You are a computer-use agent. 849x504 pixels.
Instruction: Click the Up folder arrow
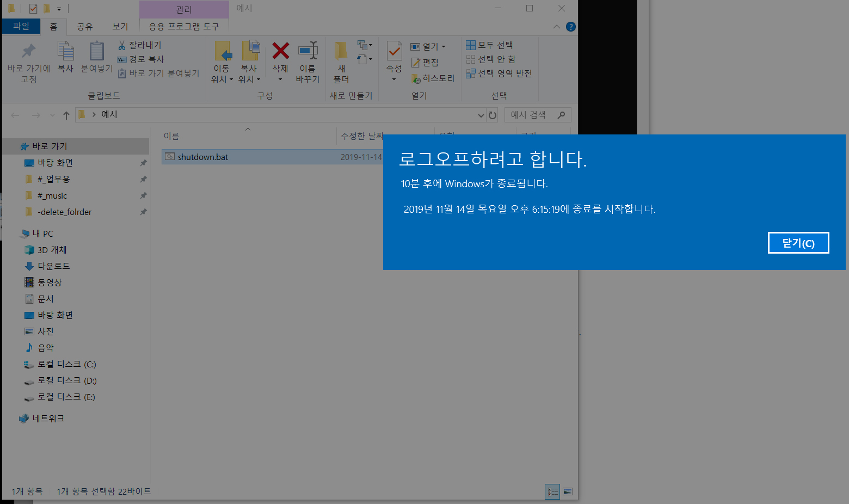(66, 115)
